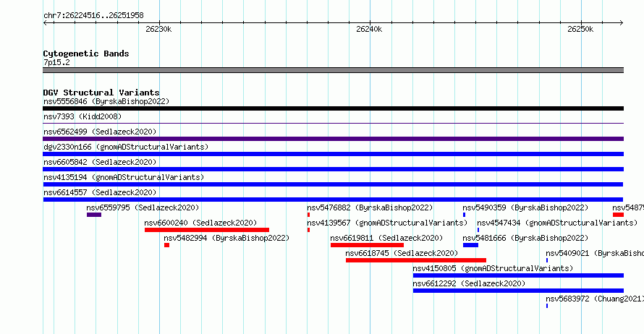Select the tiny red nsv4139567 variant mark
This screenshot has width=644, height=334.
[308, 230]
